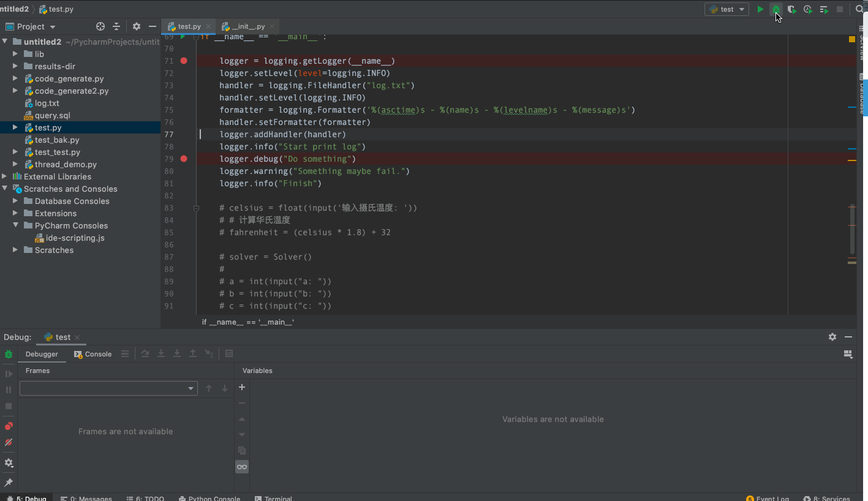The image size is (868, 501).
Task: Select the Debugger tab
Action: (42, 354)
